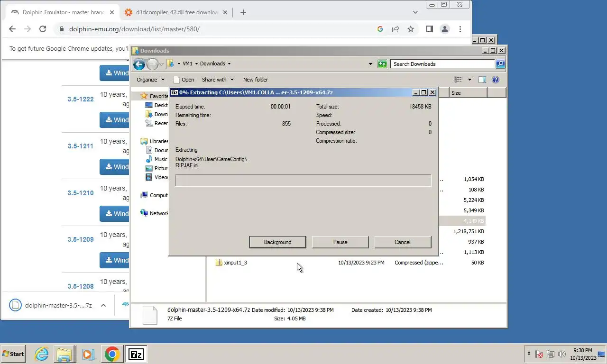The image size is (607, 364).
Task: Switch to Chrome from the taskbar
Action: click(x=112, y=354)
